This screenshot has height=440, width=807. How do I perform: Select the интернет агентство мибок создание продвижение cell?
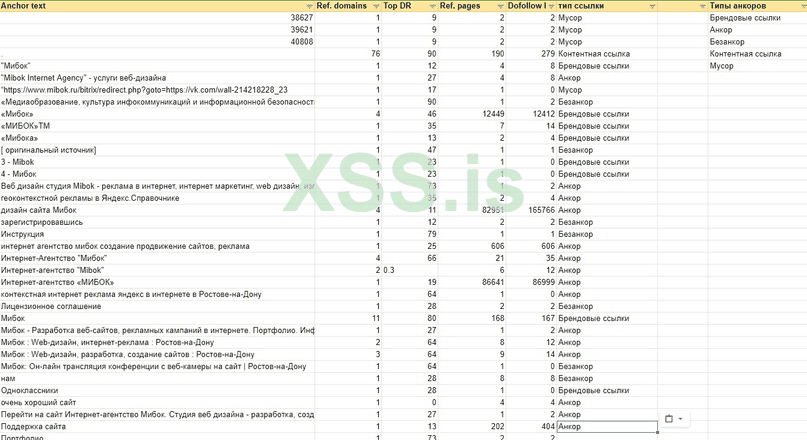(x=157, y=246)
